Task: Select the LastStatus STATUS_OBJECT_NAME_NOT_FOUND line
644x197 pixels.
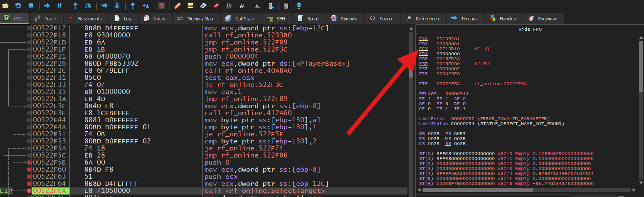Action: (x=492, y=123)
